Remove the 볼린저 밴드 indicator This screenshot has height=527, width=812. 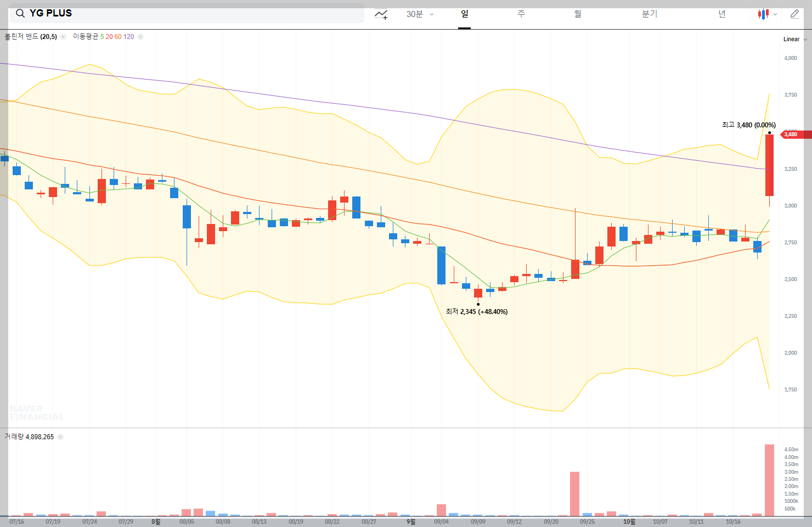[63, 37]
